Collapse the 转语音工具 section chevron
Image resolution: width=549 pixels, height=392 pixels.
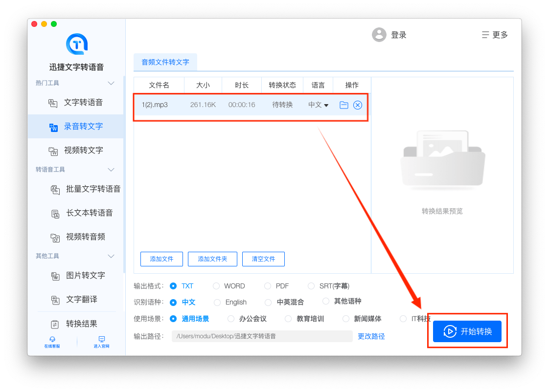click(x=111, y=170)
